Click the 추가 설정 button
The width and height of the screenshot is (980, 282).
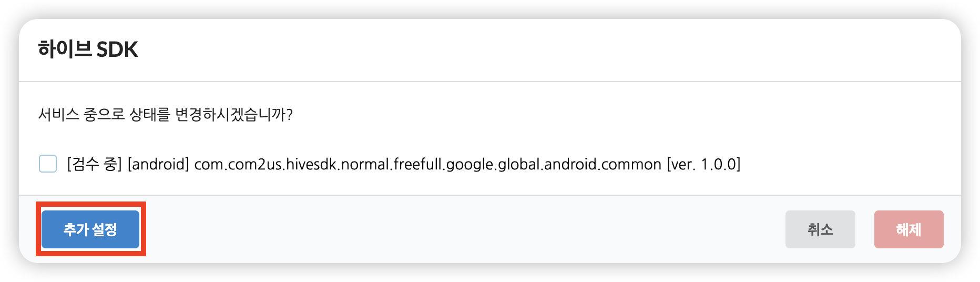tap(90, 229)
